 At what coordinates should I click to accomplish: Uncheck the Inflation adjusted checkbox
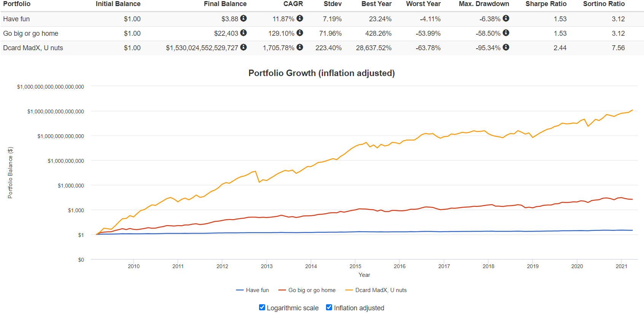[x=329, y=307]
